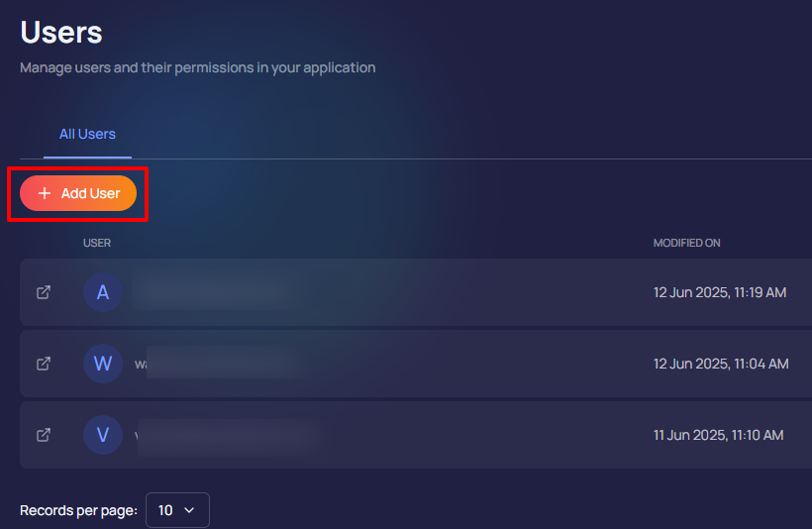The height and width of the screenshot is (529, 812).
Task: Click the blurred name next to the V avatar
Action: click(226, 434)
